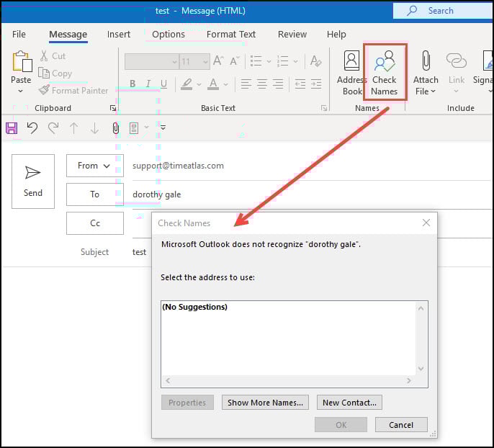494x448 pixels.
Task: Click Show More Names in dialog
Action: (265, 403)
